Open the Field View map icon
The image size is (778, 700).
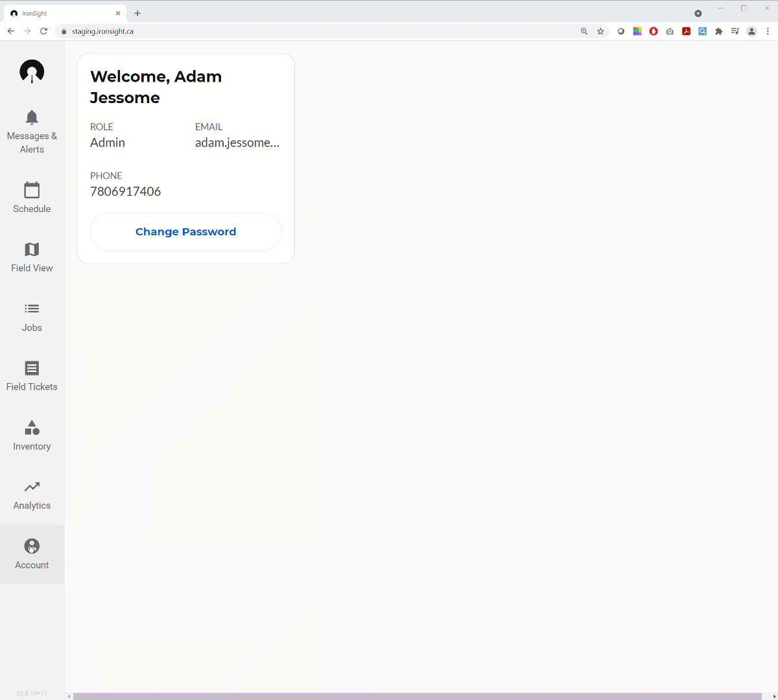tap(32, 250)
